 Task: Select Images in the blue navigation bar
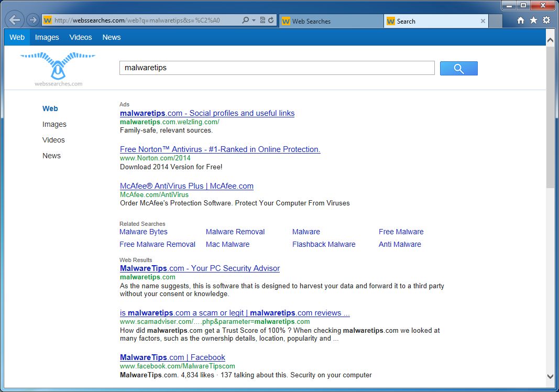pos(47,37)
